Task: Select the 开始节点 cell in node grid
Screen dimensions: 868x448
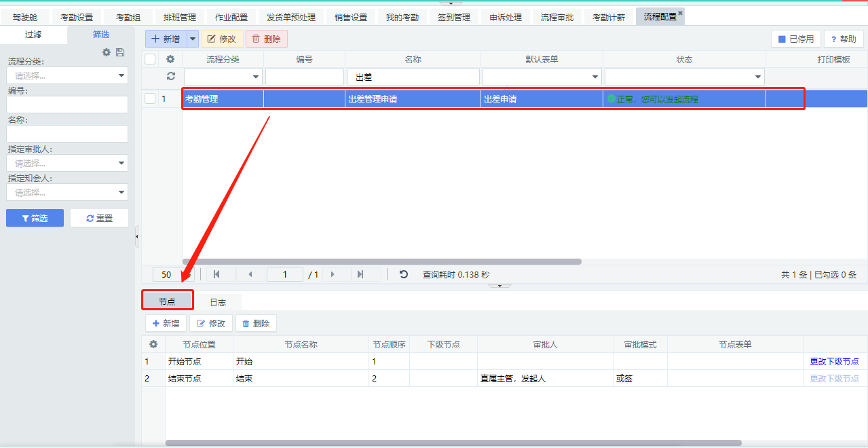Action: (x=199, y=361)
